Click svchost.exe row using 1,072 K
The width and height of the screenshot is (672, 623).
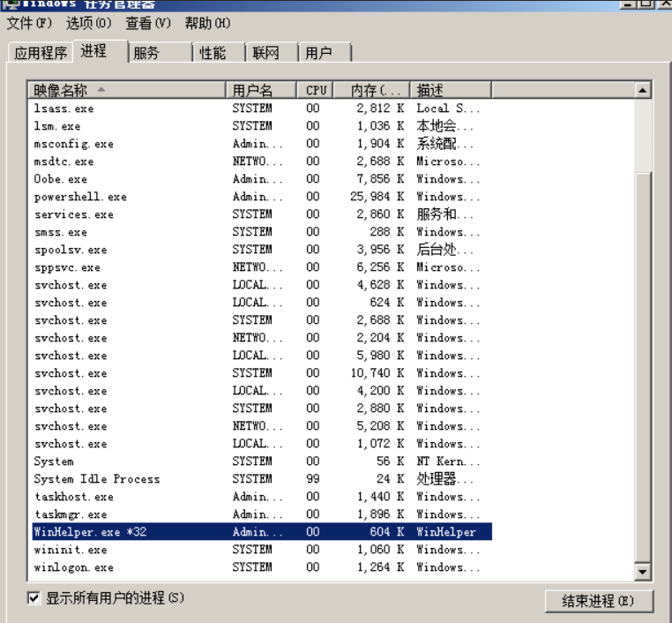pos(260,443)
